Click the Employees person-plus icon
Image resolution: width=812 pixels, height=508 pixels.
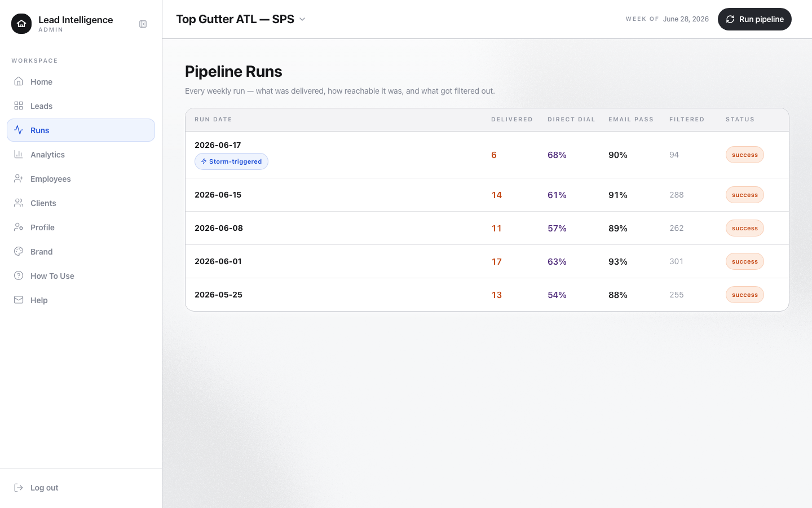pyautogui.click(x=19, y=178)
